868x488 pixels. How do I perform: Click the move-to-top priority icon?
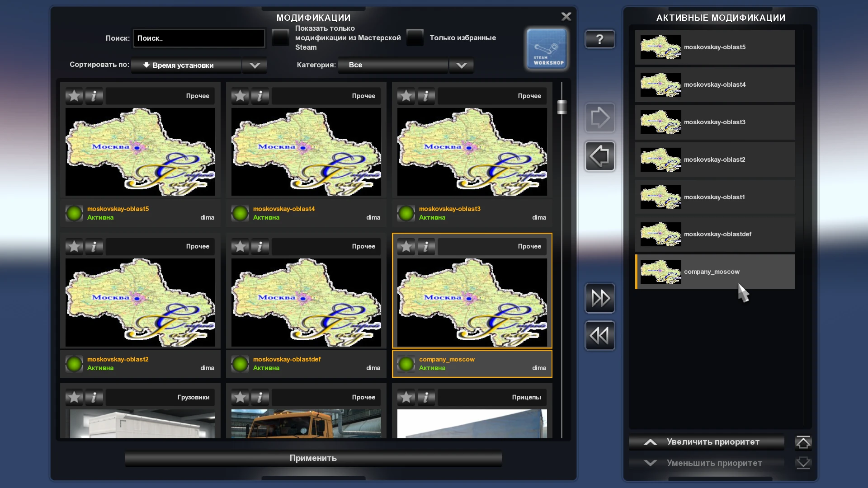coord(804,442)
